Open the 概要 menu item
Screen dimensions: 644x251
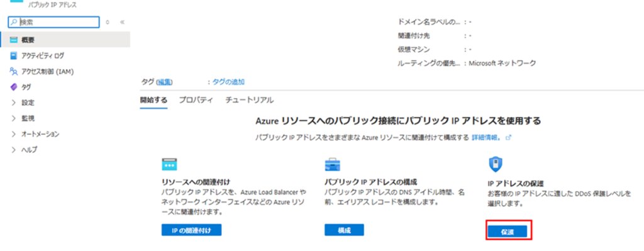tap(65, 40)
